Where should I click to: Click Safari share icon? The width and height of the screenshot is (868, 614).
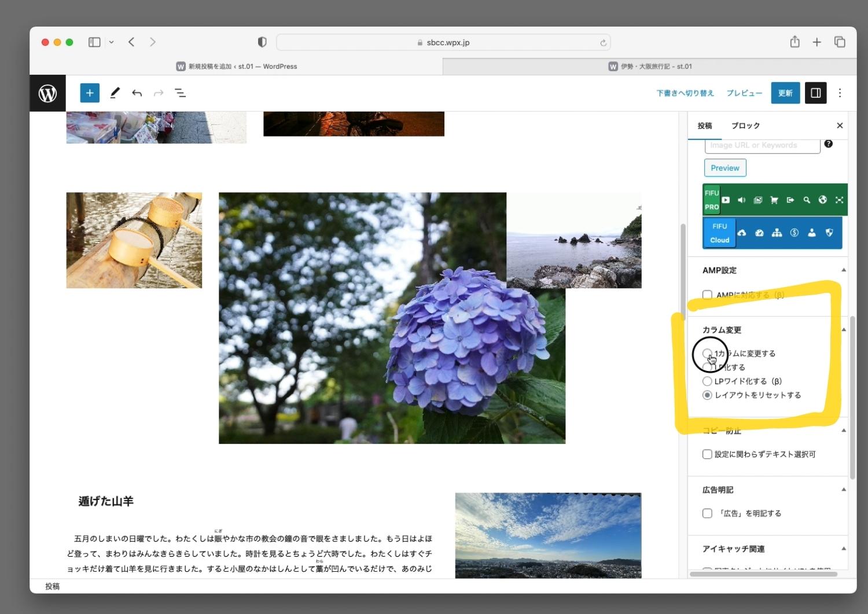pyautogui.click(x=795, y=42)
